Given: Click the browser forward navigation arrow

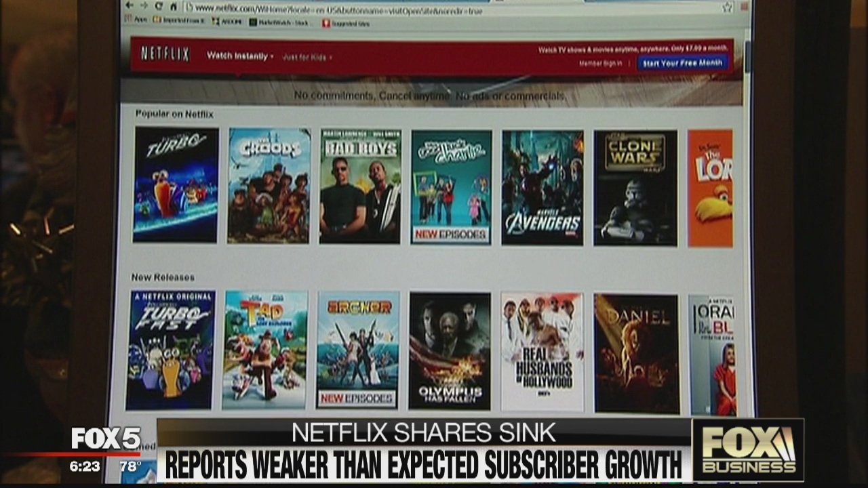Looking at the screenshot, I should tap(144, 5).
